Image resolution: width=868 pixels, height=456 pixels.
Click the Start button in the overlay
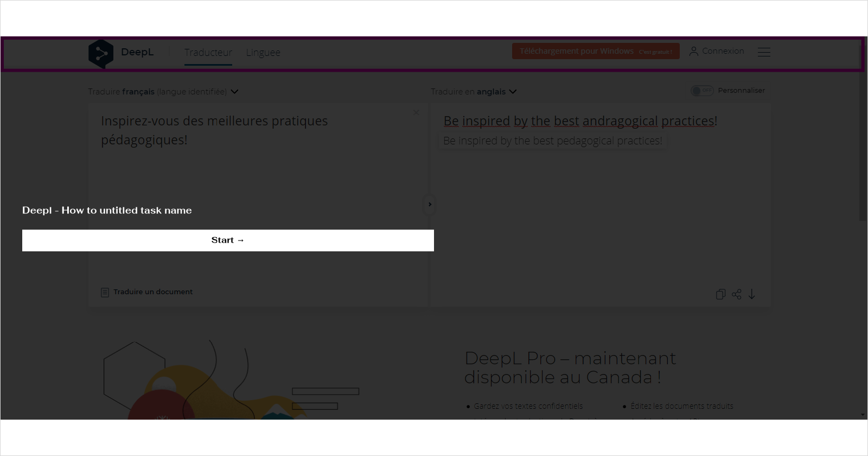click(228, 240)
